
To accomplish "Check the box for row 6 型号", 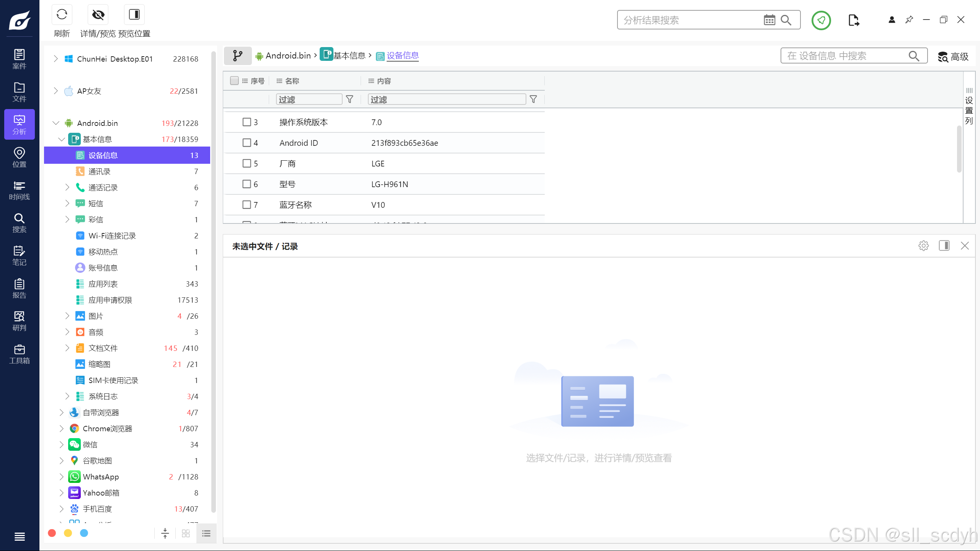I will pos(247,184).
